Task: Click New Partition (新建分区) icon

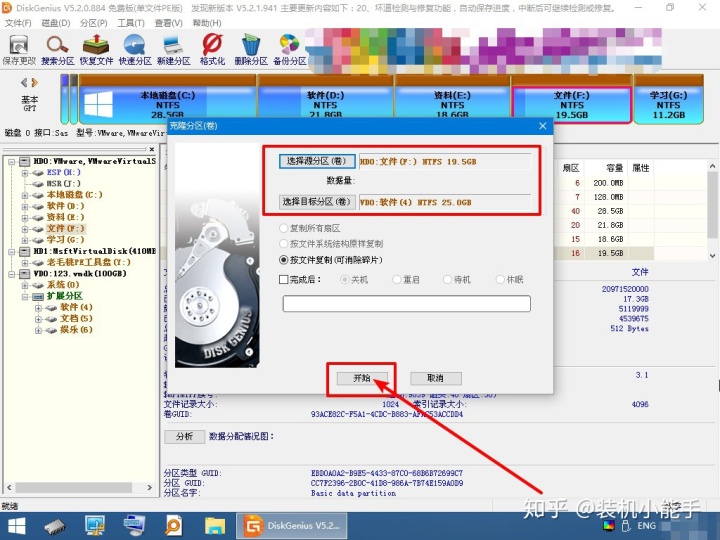Action: [174, 50]
